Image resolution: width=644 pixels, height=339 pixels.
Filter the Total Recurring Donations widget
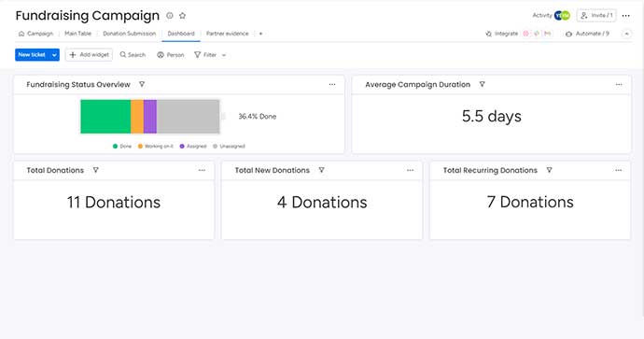[x=549, y=170]
